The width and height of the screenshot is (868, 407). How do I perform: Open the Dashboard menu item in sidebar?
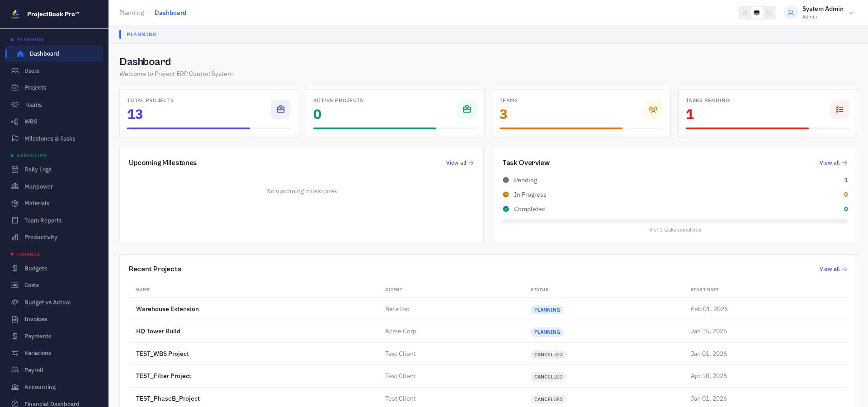54,53
